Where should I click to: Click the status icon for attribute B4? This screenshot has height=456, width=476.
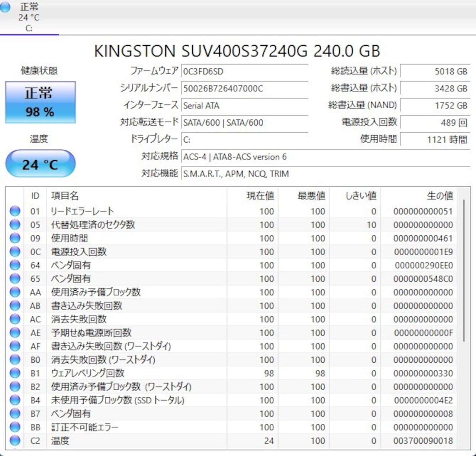click(x=15, y=400)
